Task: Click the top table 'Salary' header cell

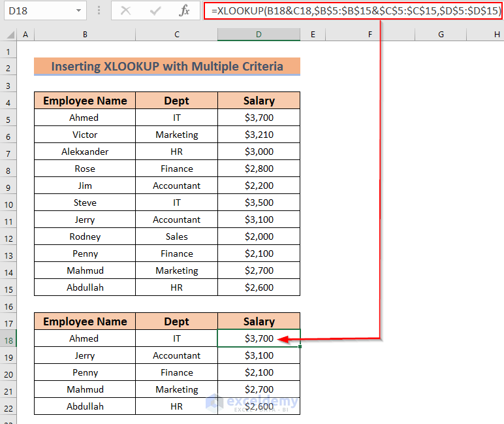Action: pyautogui.click(x=259, y=101)
